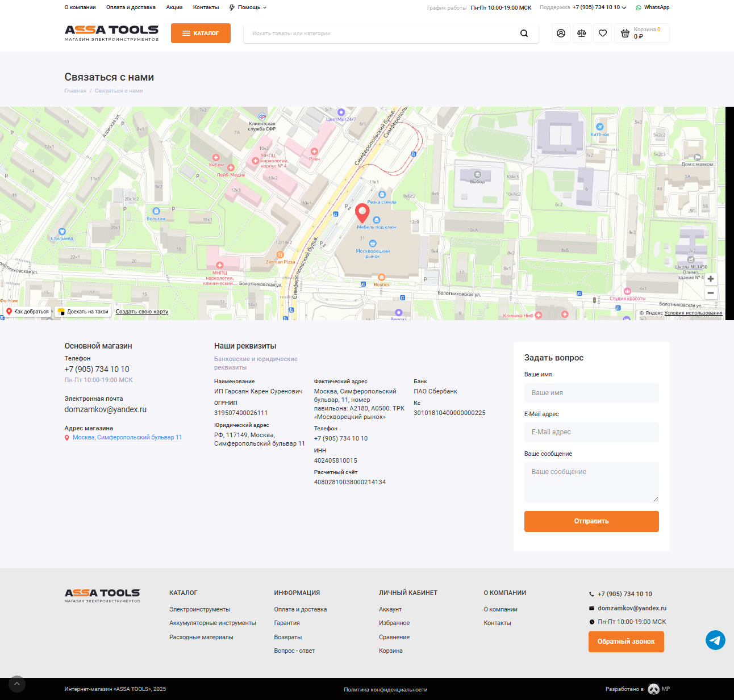Open the КАТАЛОГ menu button
This screenshot has height=700, width=734.
tap(201, 33)
